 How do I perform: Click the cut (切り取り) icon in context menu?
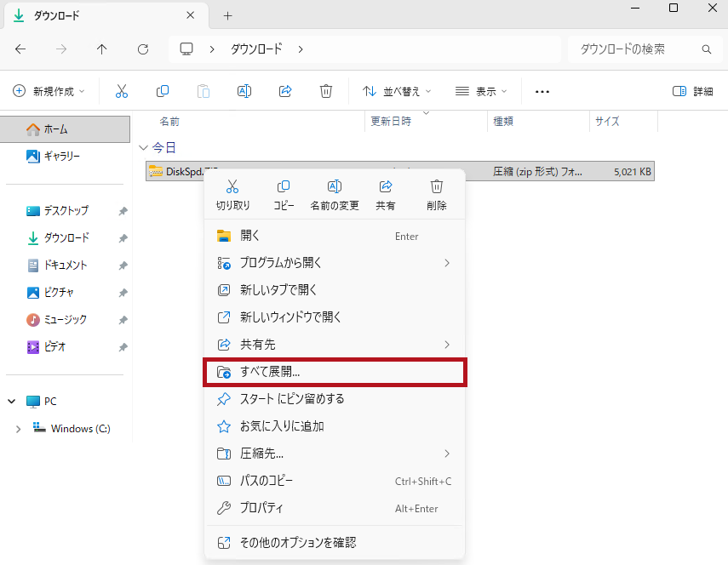(x=232, y=186)
